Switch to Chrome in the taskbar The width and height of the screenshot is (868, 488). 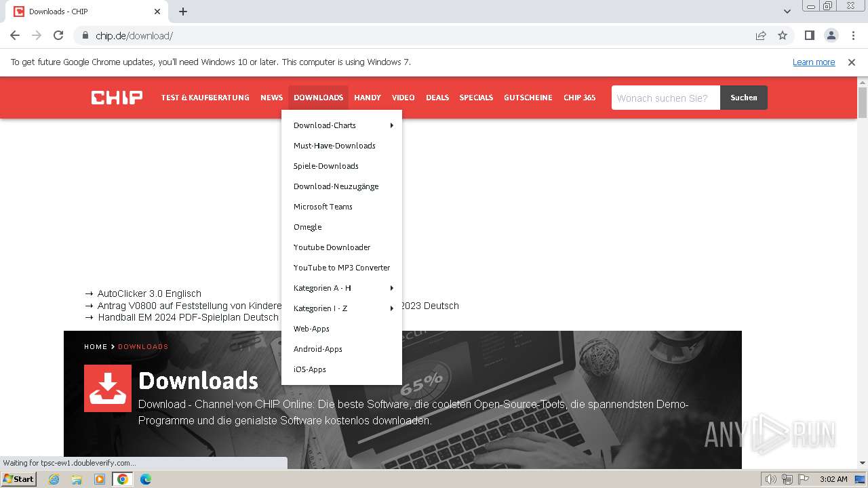click(x=122, y=479)
